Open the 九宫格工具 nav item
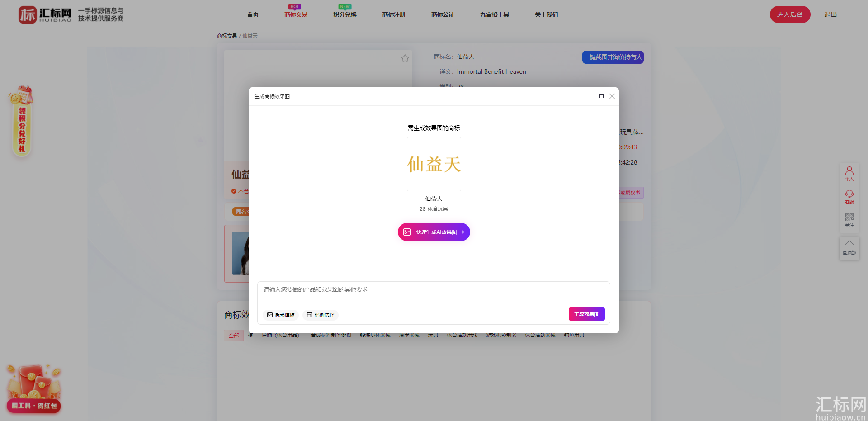The width and height of the screenshot is (868, 421). coord(495,14)
